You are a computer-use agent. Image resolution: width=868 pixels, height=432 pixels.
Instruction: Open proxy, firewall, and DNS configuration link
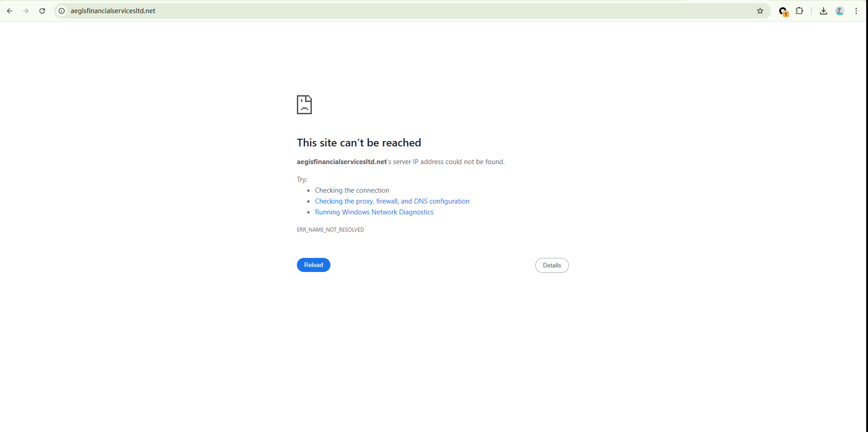392,201
